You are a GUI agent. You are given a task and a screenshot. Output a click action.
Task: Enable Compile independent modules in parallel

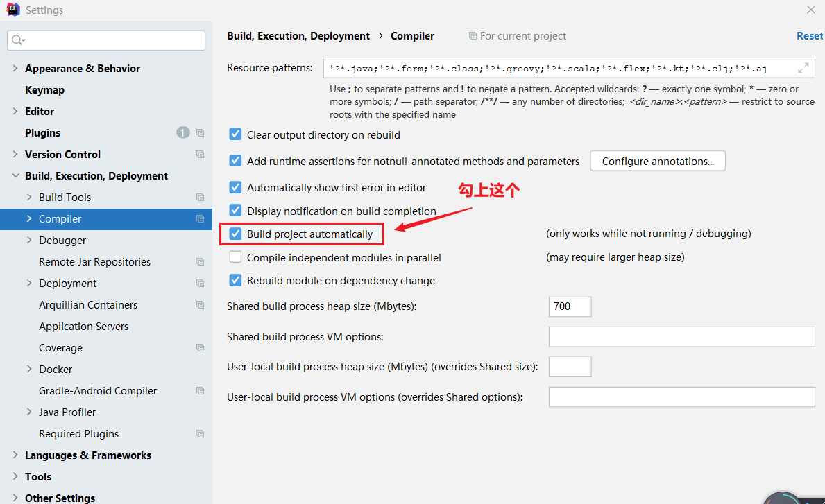pos(235,257)
